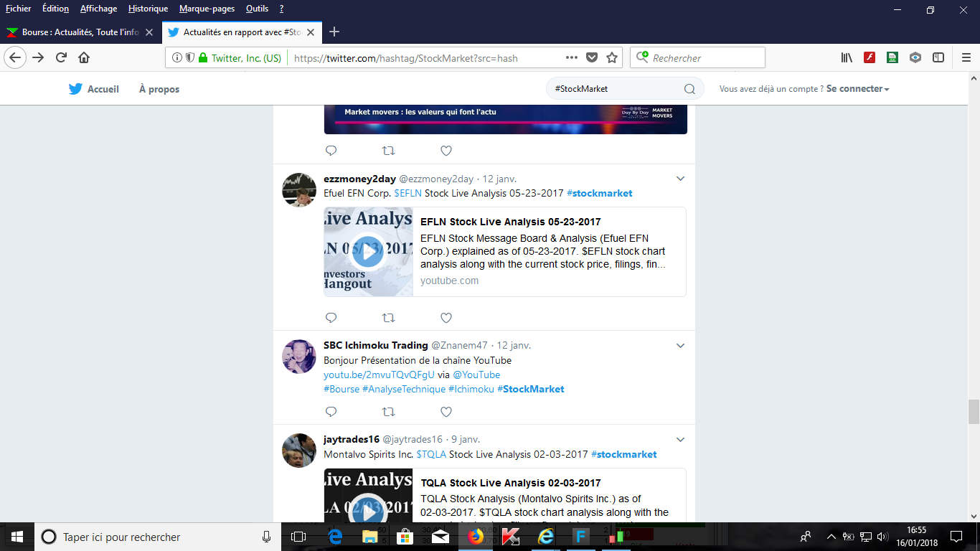Like ezzmoney2day's EFLN tweet

[x=446, y=317]
